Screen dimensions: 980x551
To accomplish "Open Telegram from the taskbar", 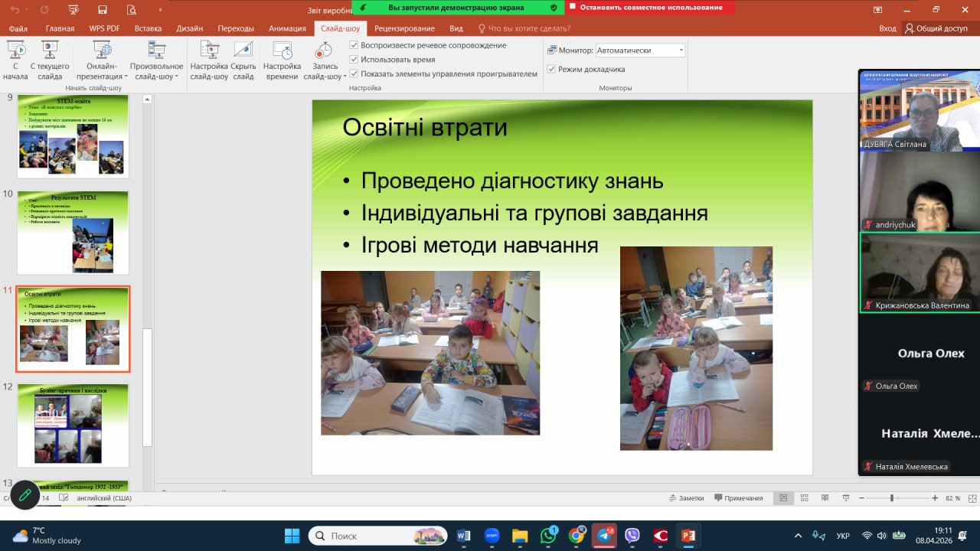I will 605,536.
